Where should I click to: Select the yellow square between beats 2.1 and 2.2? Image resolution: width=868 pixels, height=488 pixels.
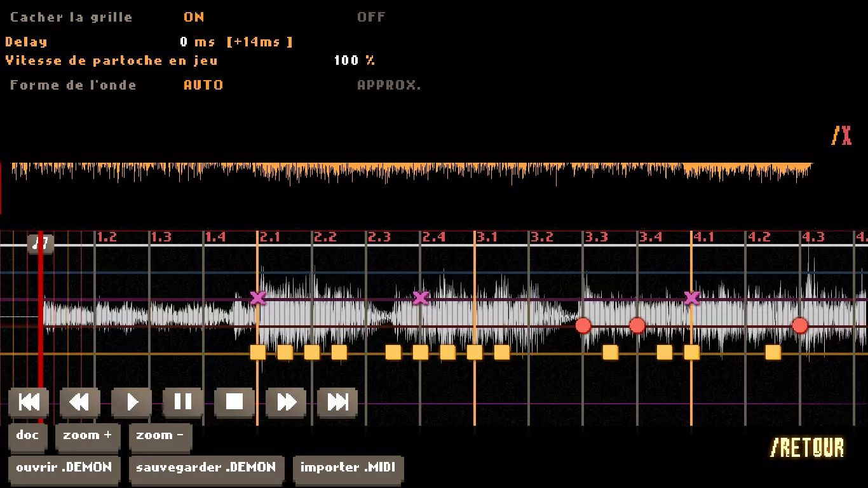tap(285, 353)
